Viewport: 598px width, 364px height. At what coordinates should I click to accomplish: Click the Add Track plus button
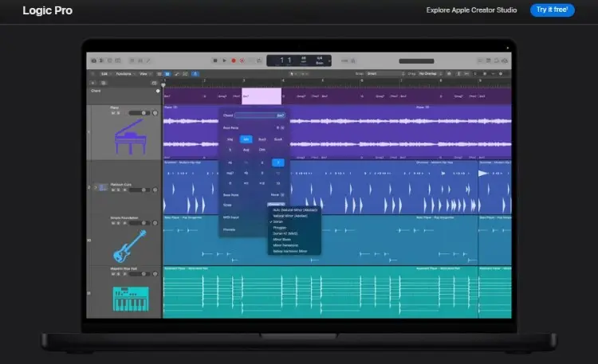pos(93,83)
